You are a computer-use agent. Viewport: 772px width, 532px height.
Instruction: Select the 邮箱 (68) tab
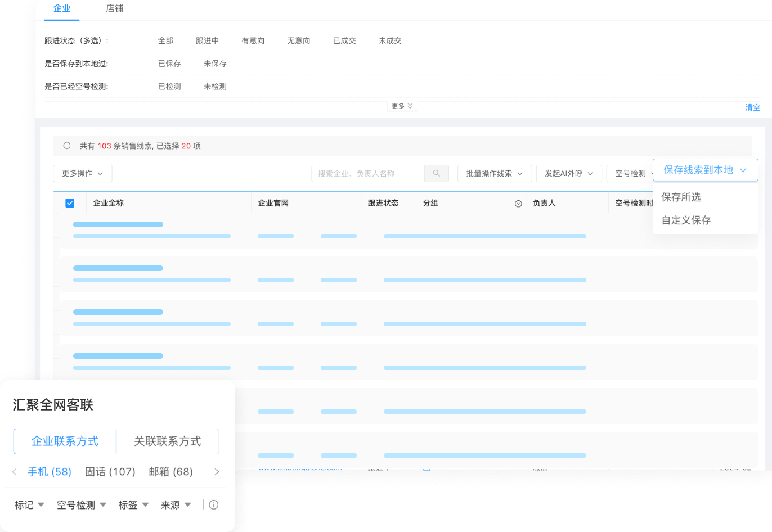(171, 472)
